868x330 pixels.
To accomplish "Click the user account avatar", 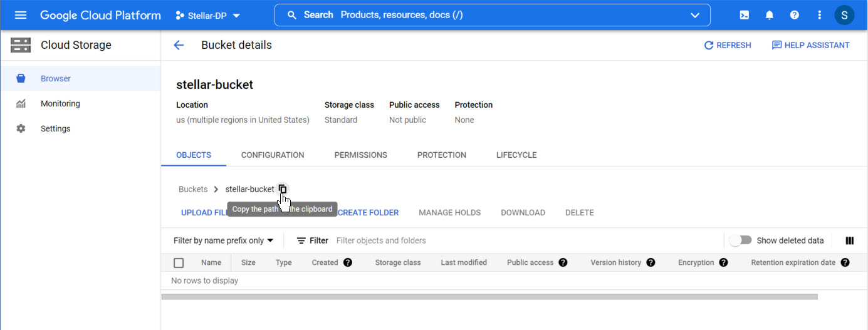I will coord(844,15).
